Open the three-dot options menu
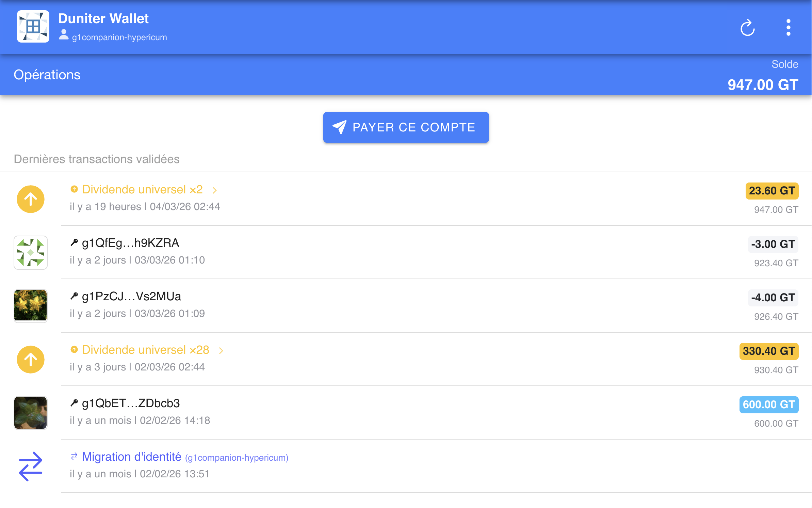Screen dimensions: 812x508 pos(788,28)
